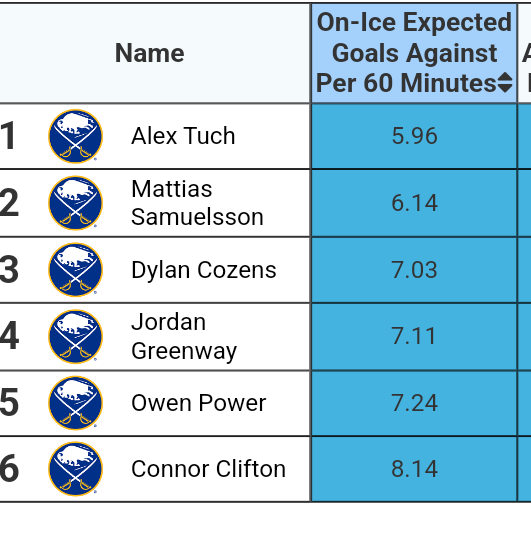Select Dylan Cozens player name
Viewport: 531px width, 550px height.
(x=204, y=270)
